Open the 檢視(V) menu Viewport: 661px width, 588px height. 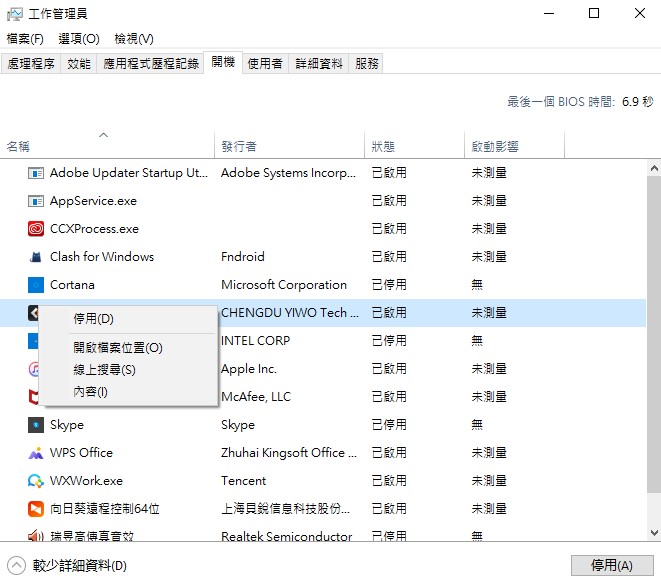(x=134, y=39)
